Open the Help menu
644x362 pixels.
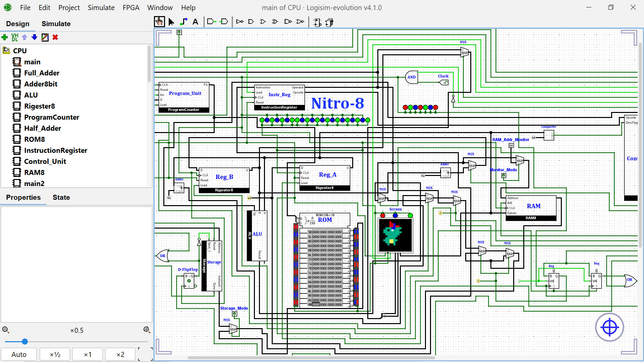188,7
